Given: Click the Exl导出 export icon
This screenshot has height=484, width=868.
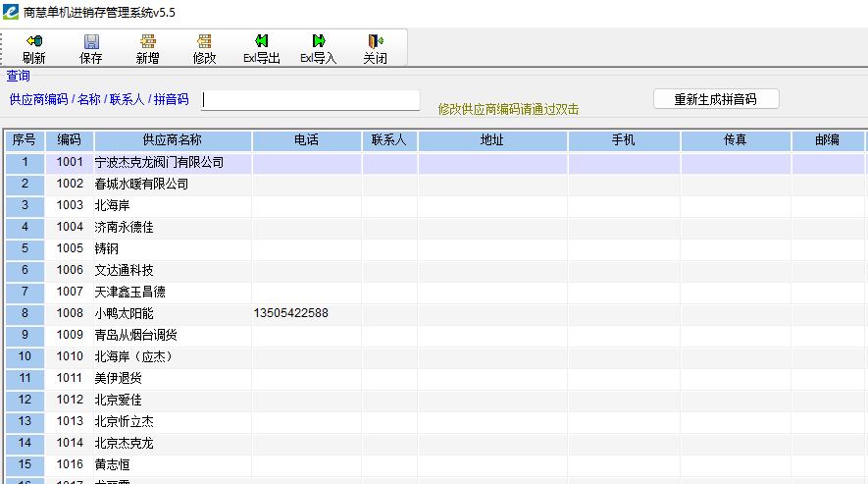Looking at the screenshot, I should [x=261, y=41].
